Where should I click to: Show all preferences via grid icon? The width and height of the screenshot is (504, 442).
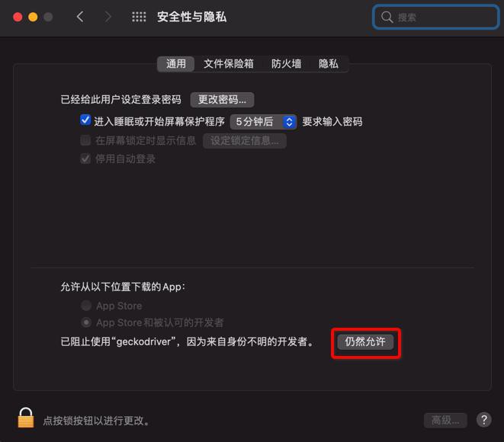coord(139,17)
